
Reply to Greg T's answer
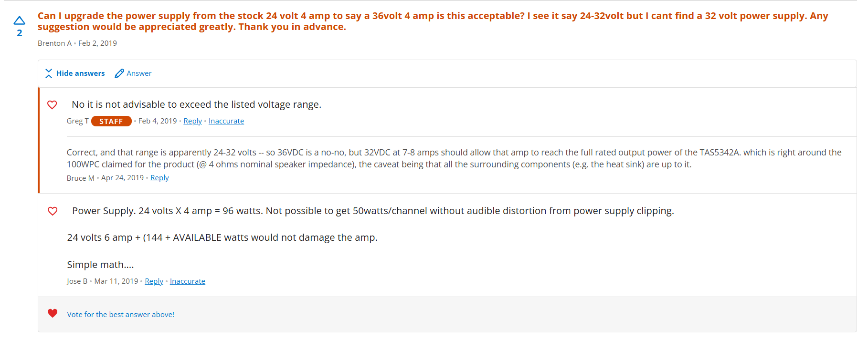click(192, 121)
